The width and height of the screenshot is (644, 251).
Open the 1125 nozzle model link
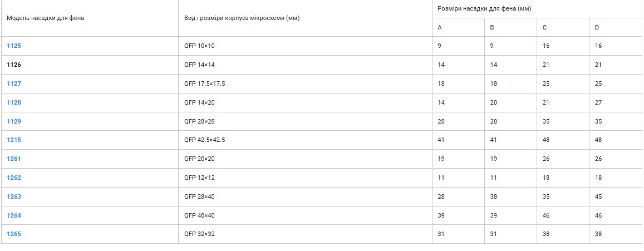point(13,46)
